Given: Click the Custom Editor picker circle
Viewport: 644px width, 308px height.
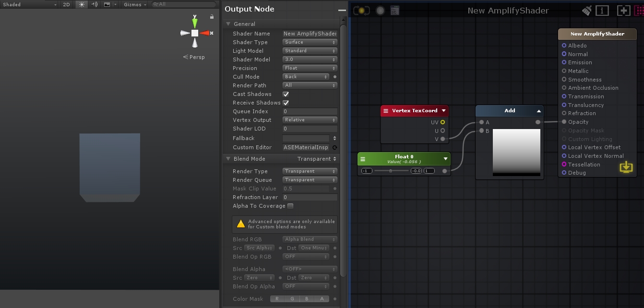Looking at the screenshot, I should [334, 148].
